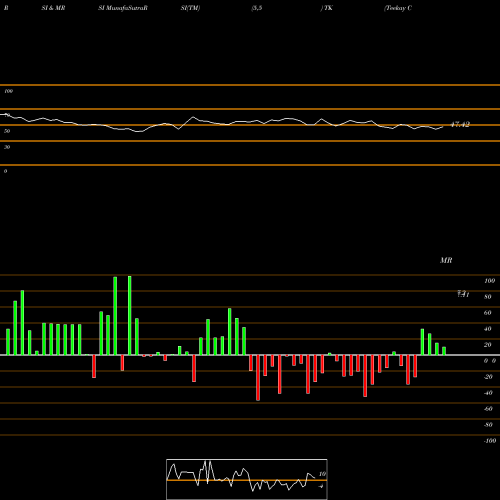Select the 'SI MunafaSutraR' header text
This screenshot has width=500, height=500.
click(x=123, y=8)
